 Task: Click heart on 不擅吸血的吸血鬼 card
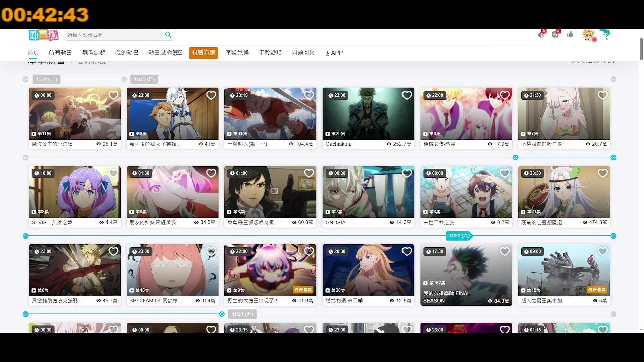[602, 95]
